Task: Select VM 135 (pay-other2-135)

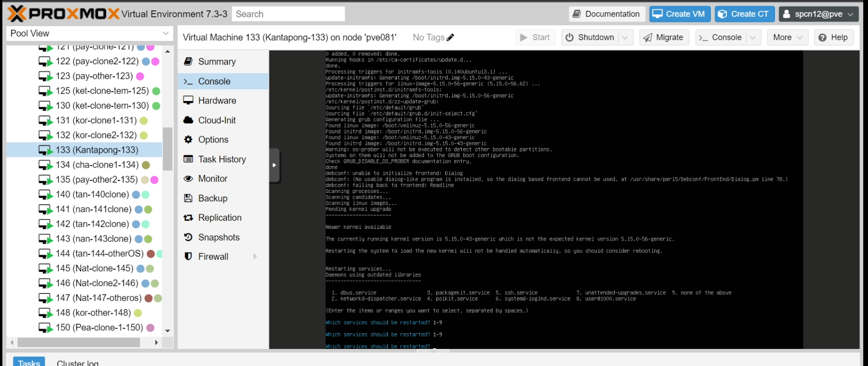Action: tap(84, 179)
